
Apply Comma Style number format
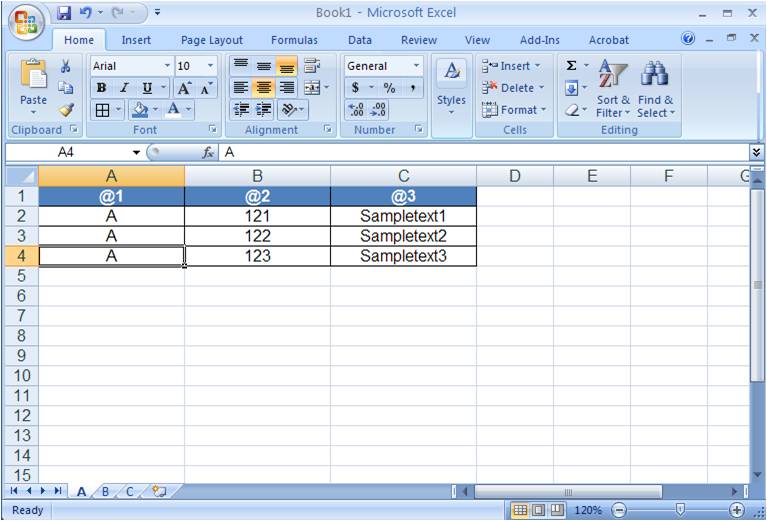(412, 88)
